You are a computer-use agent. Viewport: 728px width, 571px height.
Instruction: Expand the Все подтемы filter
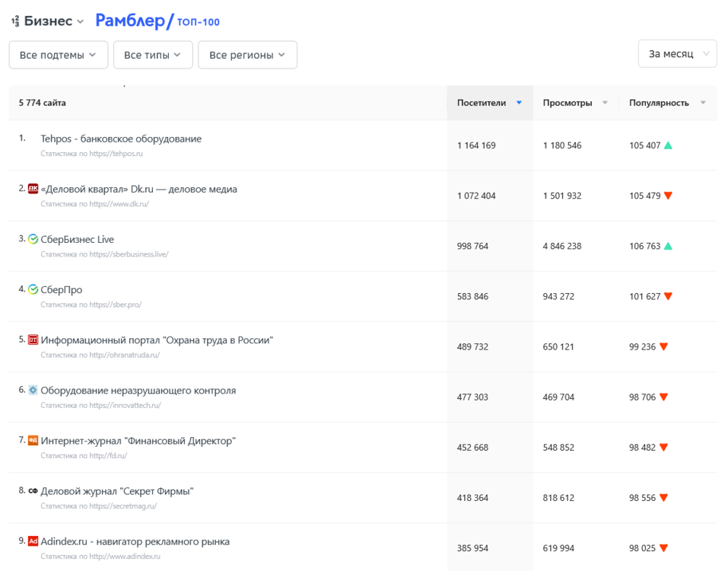click(59, 55)
